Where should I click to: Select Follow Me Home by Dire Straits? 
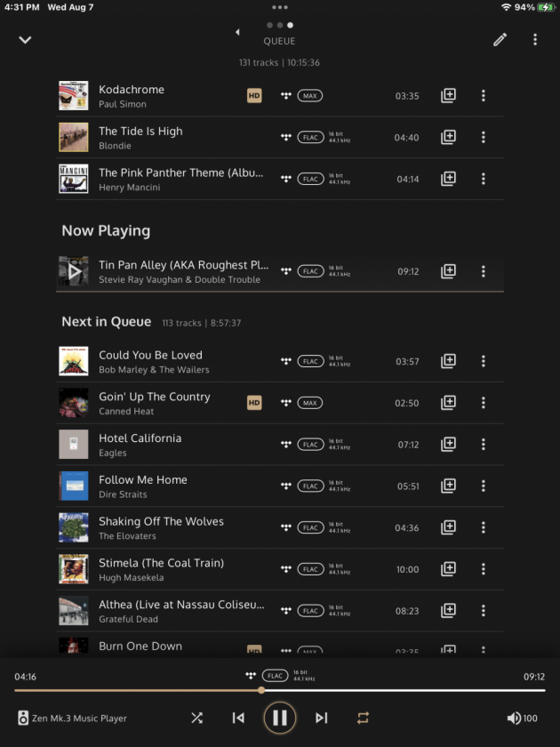tap(279, 486)
